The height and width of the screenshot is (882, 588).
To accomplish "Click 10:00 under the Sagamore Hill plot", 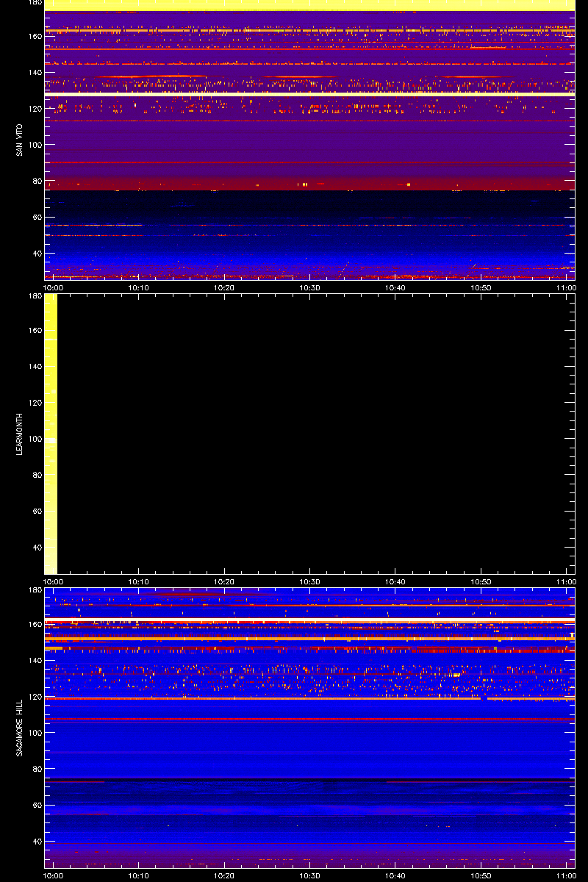I will 54,876.
